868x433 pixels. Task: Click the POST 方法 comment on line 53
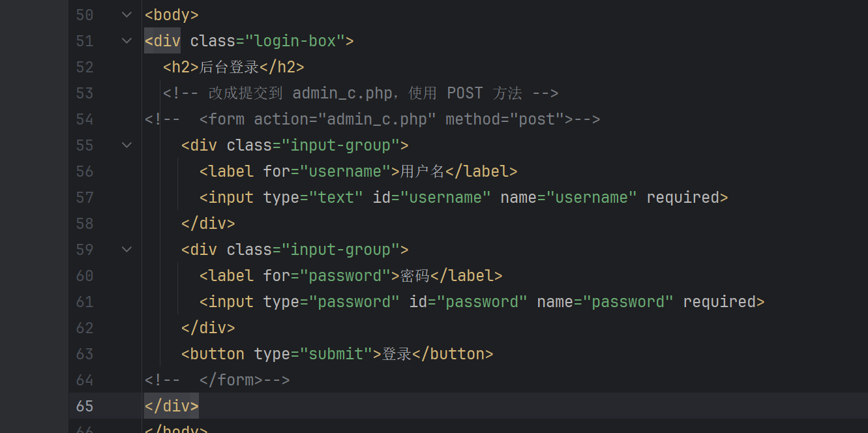tap(484, 93)
